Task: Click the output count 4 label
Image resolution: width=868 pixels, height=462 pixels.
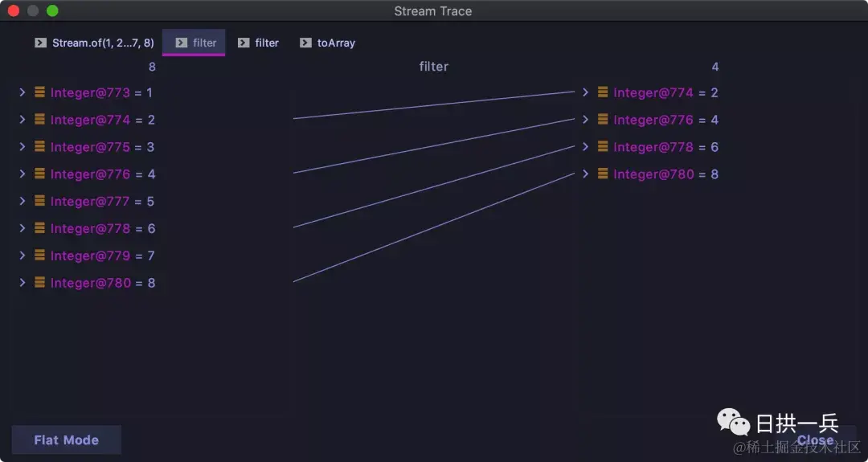Action: pos(714,67)
